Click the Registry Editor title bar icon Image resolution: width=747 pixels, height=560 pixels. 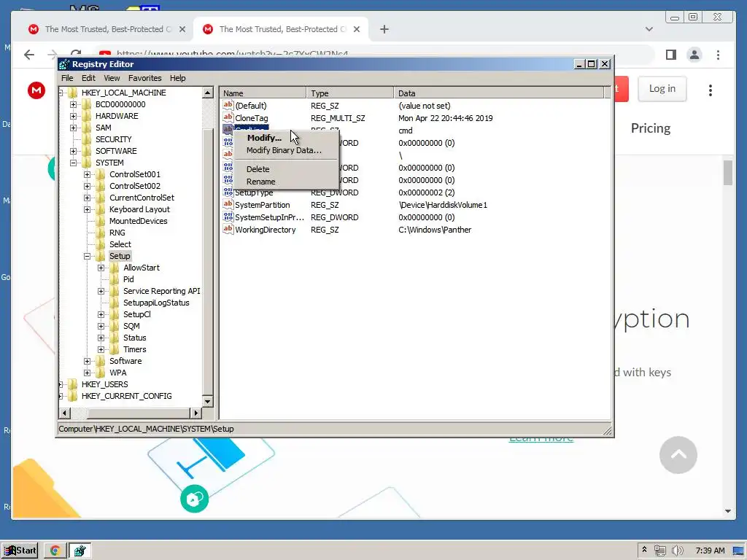pyautogui.click(x=64, y=64)
